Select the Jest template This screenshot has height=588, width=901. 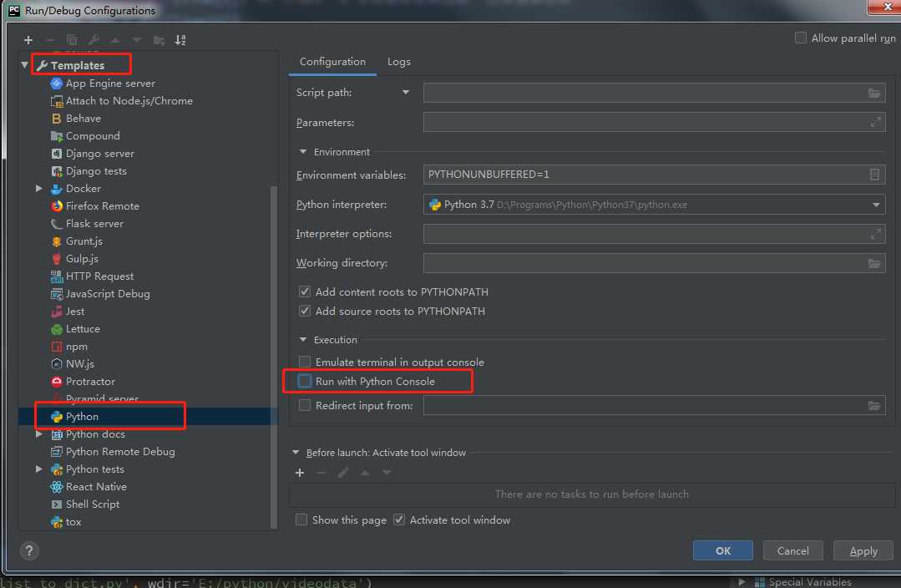[x=68, y=311]
